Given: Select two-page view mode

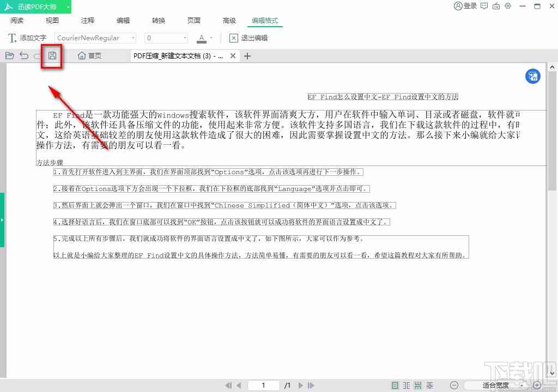Looking at the screenshot, I should [x=407, y=385].
